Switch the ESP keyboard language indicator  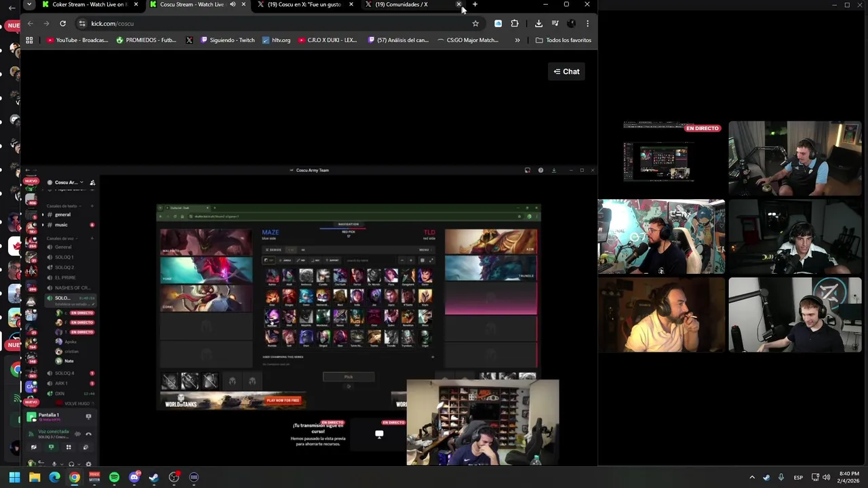click(799, 478)
